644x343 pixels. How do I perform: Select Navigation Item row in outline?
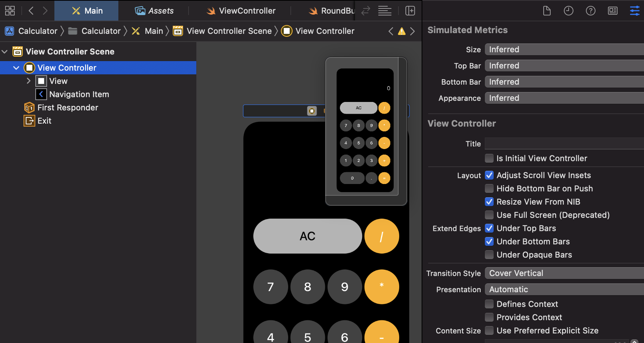98,94
